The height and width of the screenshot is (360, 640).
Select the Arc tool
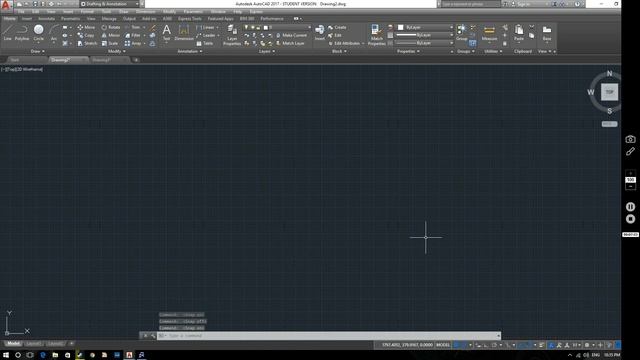(53, 32)
